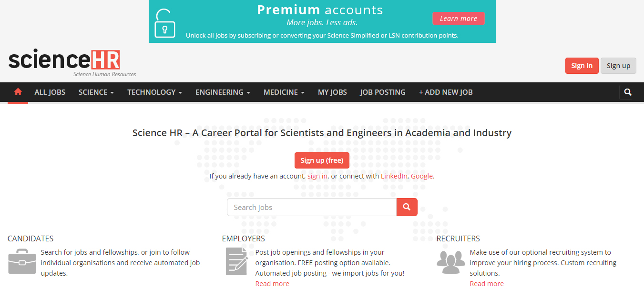Open the Engineering dropdown menu
This screenshot has width=644, height=298.
pos(223,92)
